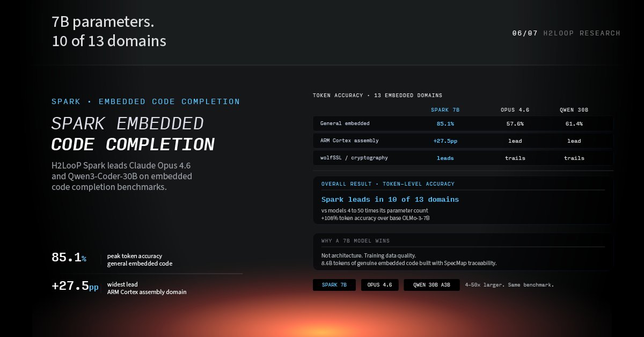The image size is (644, 337).
Task: Click 'trails' in the OPUS 4.6 column
Action: click(515, 158)
